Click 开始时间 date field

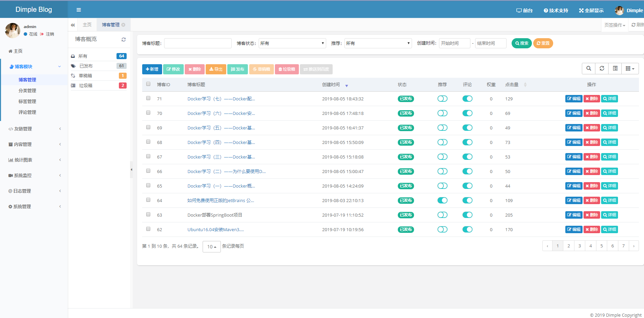tap(455, 43)
